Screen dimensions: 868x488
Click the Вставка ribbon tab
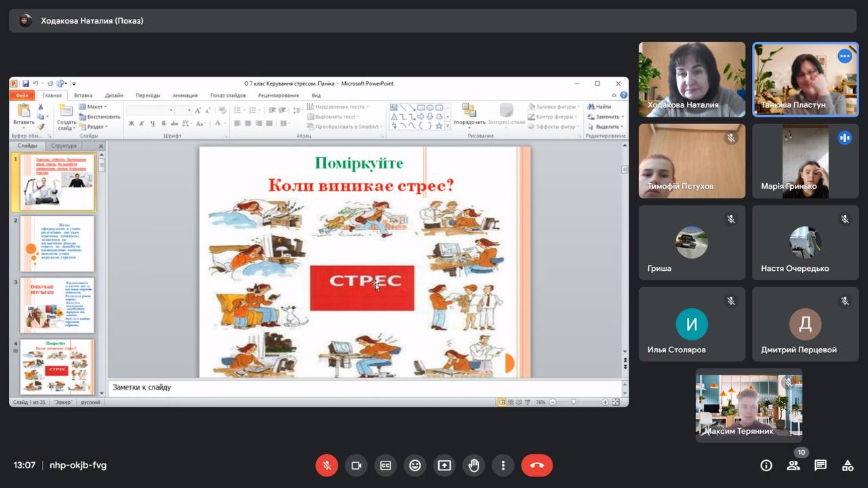pos(83,96)
